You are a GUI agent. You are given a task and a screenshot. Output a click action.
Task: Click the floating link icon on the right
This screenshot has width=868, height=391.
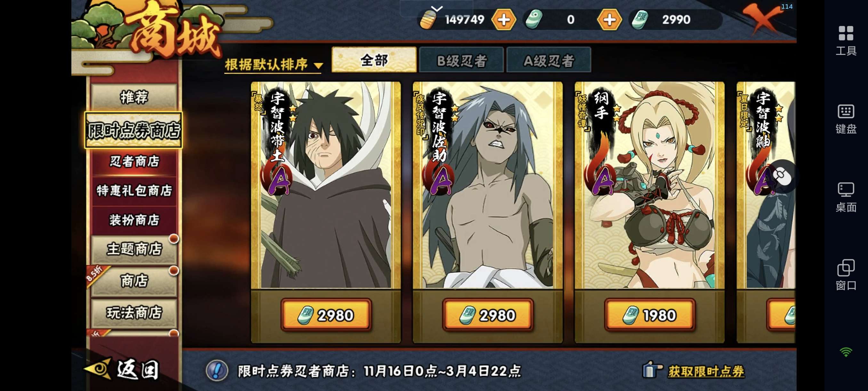(782, 176)
